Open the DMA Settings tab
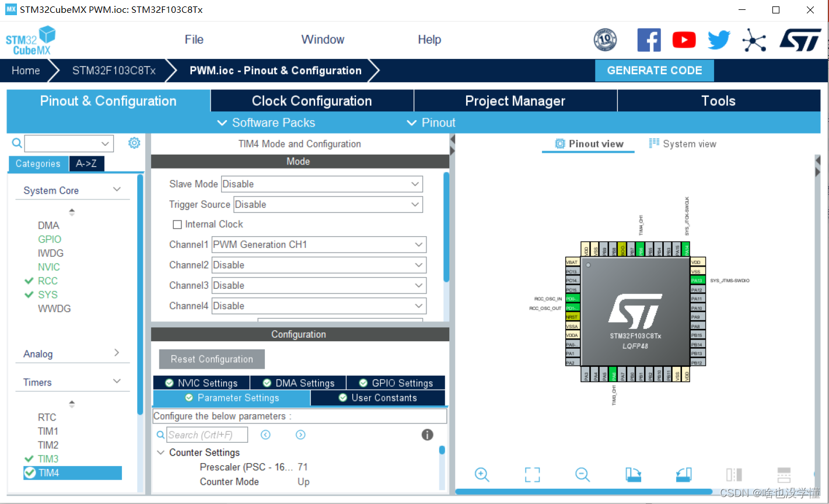829x504 pixels. coord(298,383)
